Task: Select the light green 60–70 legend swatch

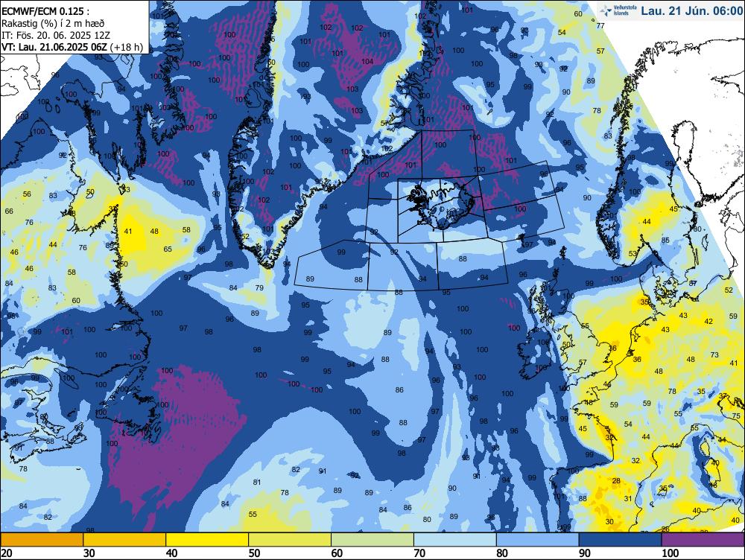Action: (372, 540)
